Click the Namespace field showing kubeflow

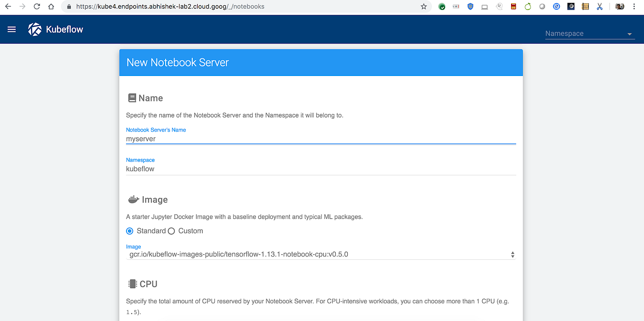coord(321,169)
